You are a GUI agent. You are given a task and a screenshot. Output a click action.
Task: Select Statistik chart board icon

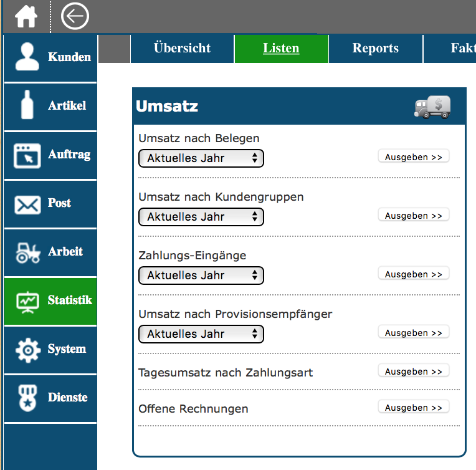click(27, 300)
